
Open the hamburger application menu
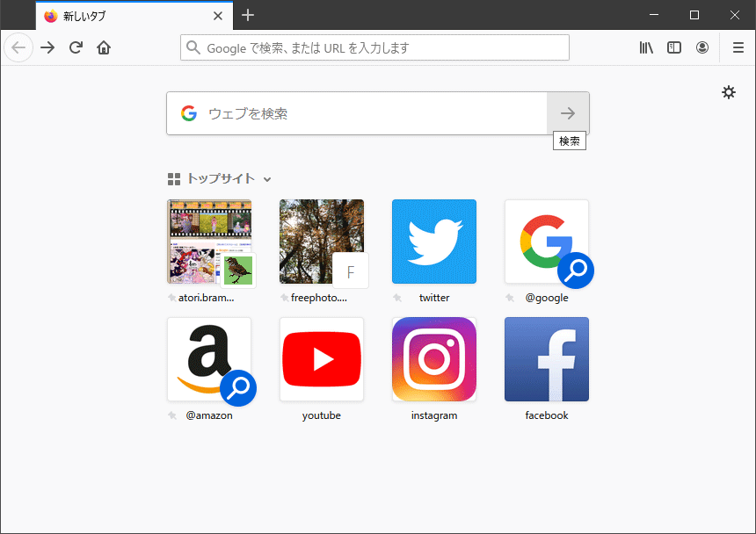738,47
